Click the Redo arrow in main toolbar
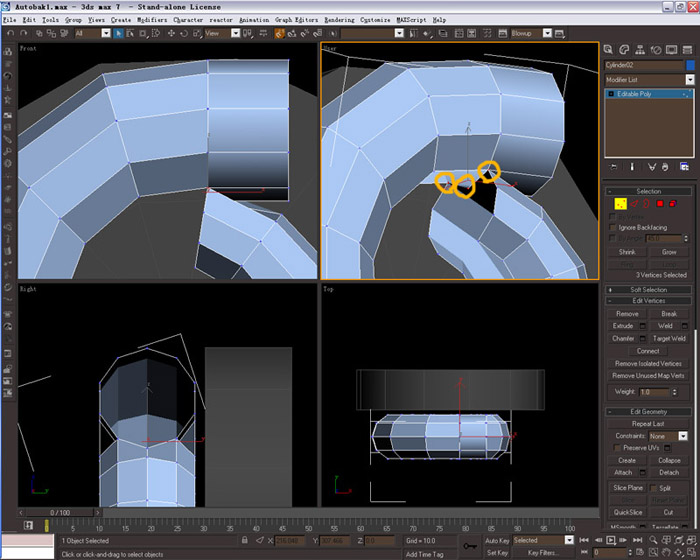Viewport: 700px width, 560px height. point(24,33)
